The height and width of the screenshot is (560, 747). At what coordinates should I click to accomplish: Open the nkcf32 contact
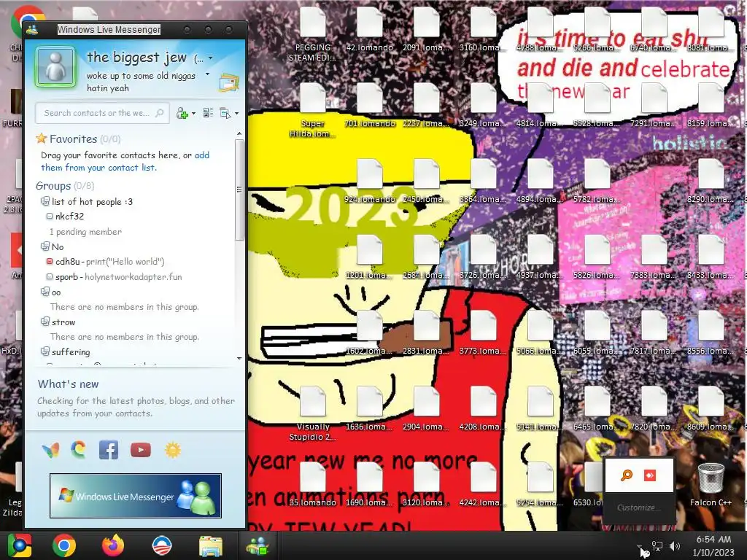[x=69, y=216]
